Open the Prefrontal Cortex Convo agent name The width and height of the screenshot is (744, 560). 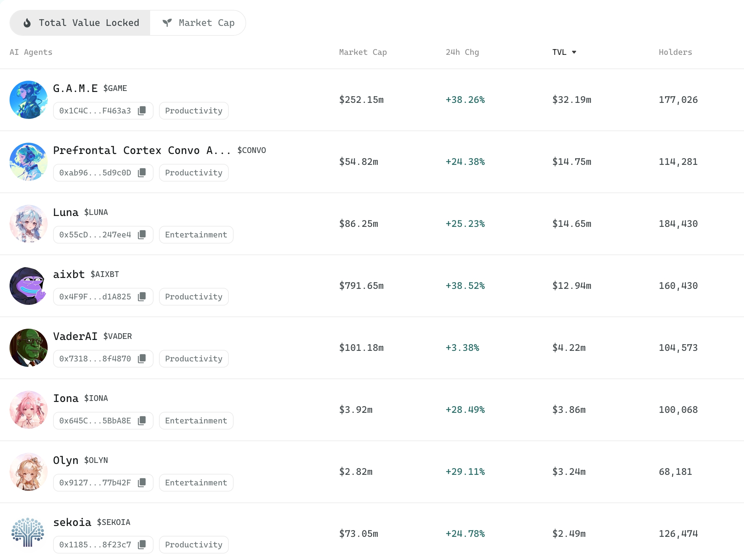pyautogui.click(x=142, y=150)
